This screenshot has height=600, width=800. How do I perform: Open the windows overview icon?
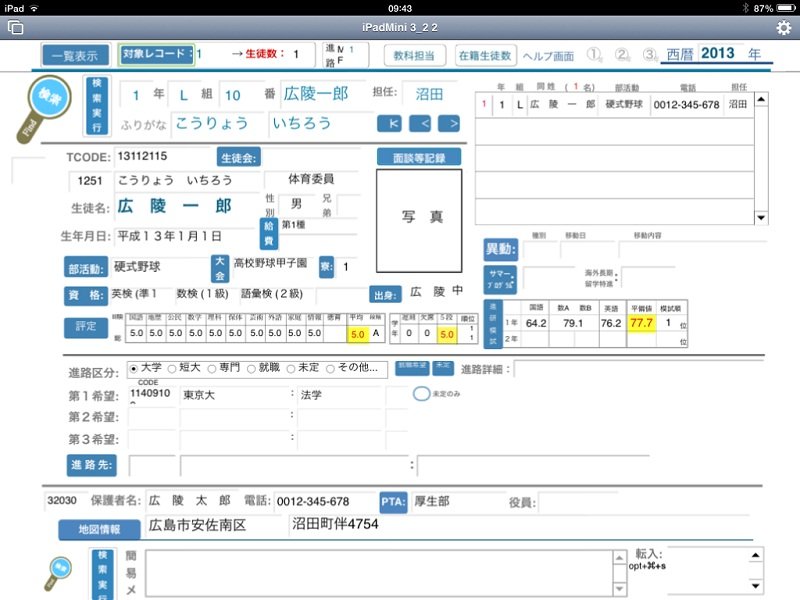point(16,28)
